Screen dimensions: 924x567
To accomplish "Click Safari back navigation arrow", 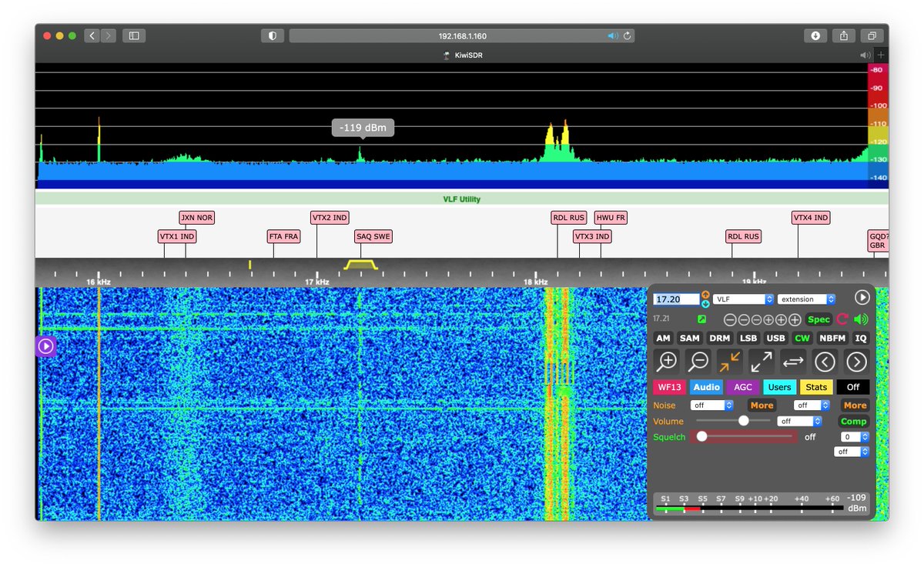I will (x=92, y=35).
